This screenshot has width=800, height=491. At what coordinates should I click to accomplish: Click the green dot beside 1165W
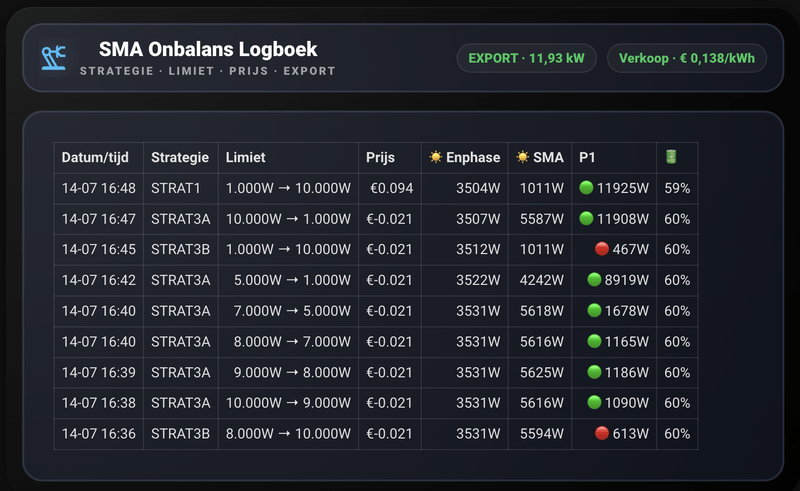click(594, 341)
